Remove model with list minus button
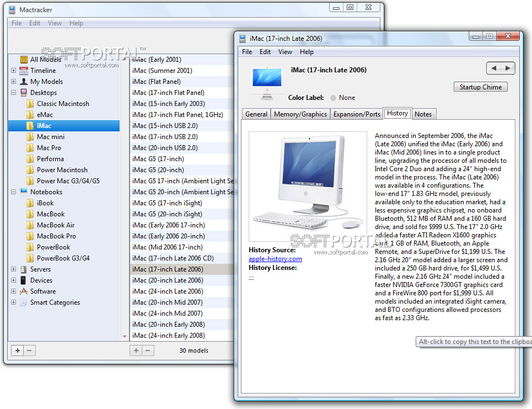Screen dimensions: 532x409 click(148, 350)
